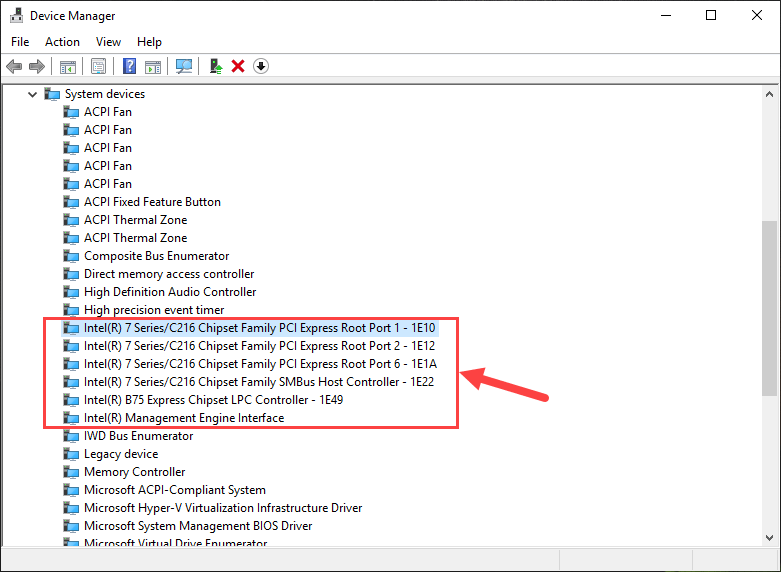
Task: Click the Update device driver icon
Action: pyautogui.click(x=216, y=66)
